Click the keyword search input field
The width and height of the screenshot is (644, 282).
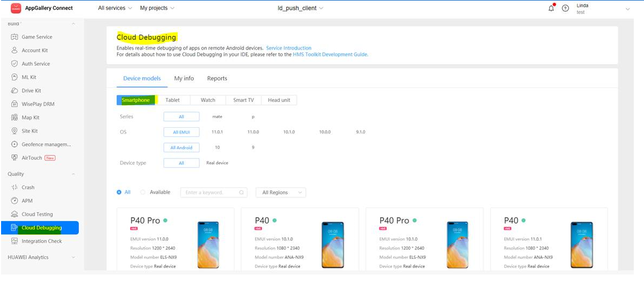tap(214, 192)
